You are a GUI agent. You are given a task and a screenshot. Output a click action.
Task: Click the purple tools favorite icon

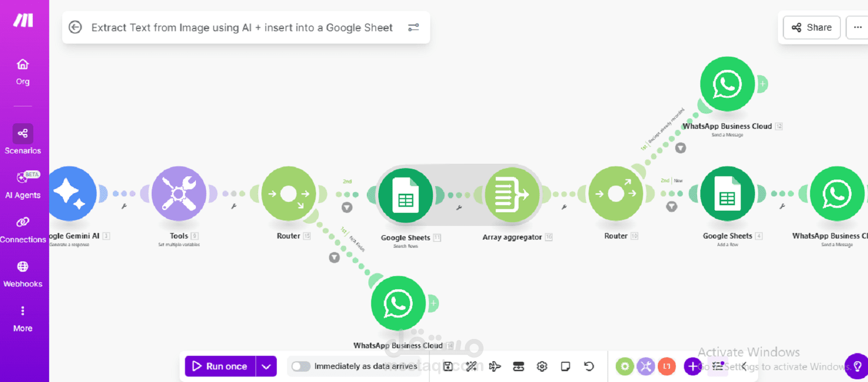(646, 366)
